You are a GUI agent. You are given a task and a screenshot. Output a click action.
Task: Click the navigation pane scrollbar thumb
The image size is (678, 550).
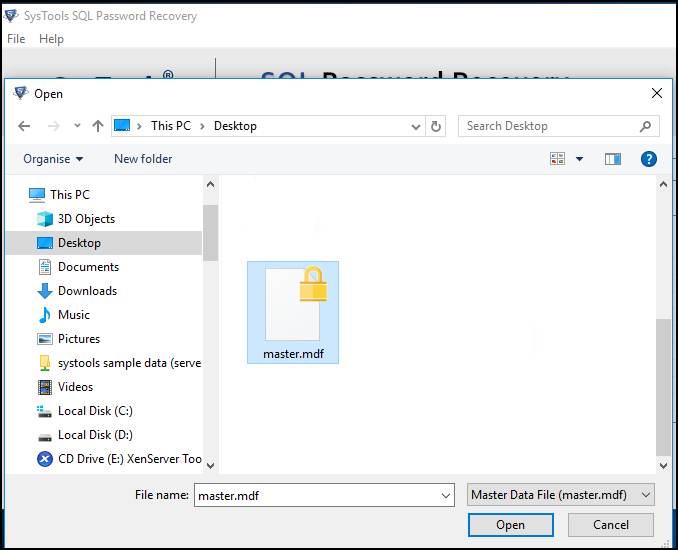click(211, 233)
